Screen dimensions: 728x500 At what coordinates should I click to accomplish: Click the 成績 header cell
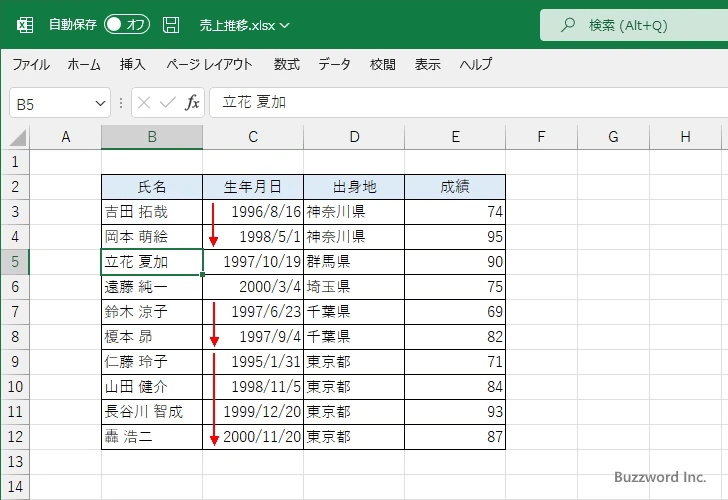pos(455,187)
